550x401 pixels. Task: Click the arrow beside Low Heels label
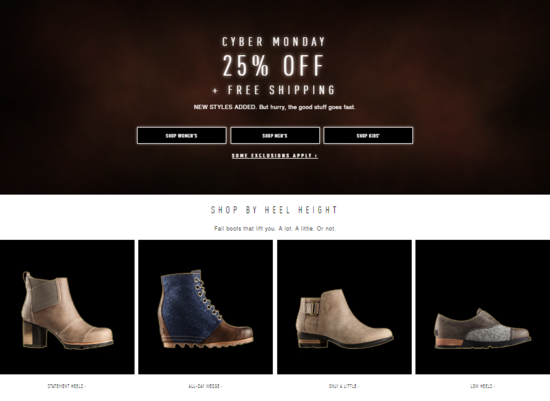click(x=494, y=386)
